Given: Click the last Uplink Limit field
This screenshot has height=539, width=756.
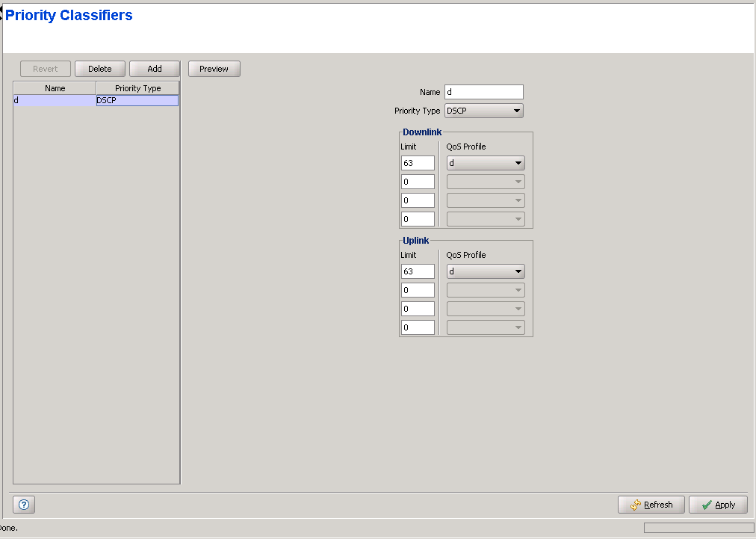Looking at the screenshot, I should coord(418,327).
